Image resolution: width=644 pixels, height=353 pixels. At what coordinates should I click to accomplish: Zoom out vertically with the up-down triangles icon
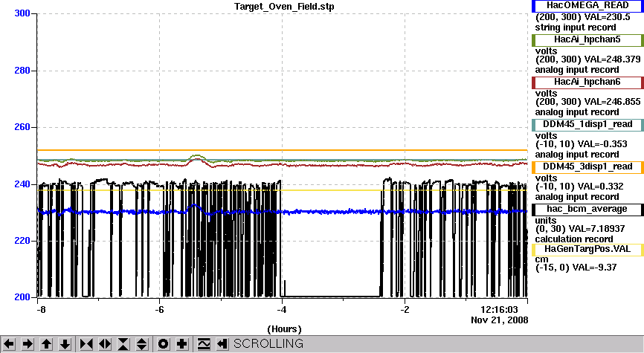(142, 344)
